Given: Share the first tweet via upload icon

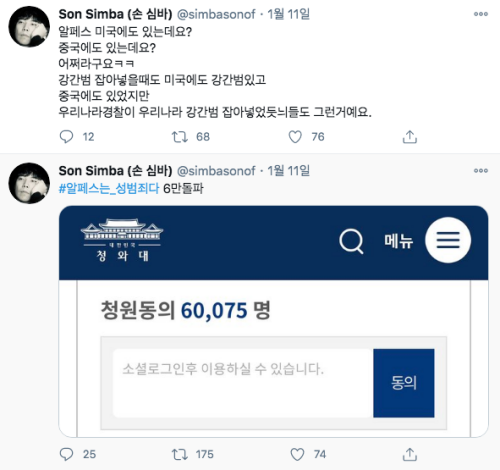Looking at the screenshot, I should tap(410, 137).
